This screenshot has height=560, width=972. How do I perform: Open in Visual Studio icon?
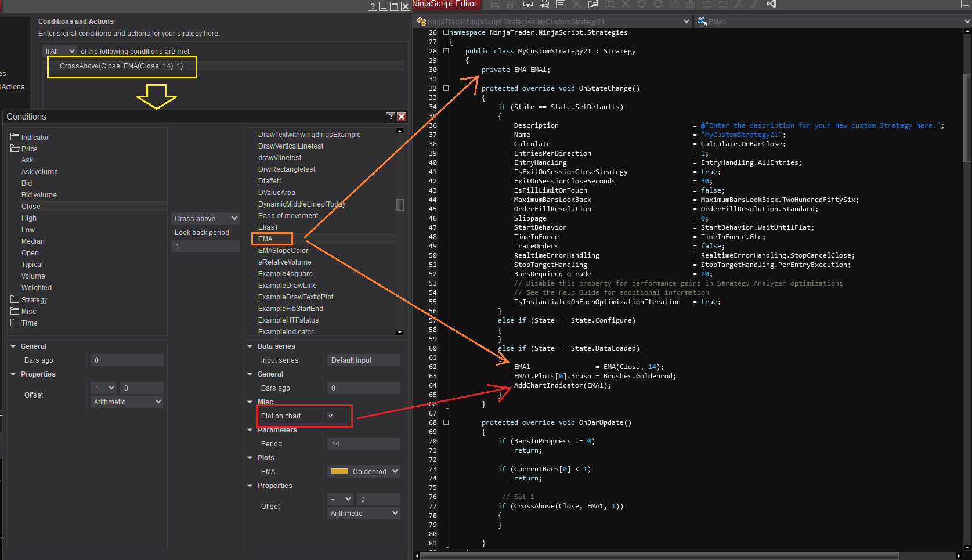pos(771,4)
